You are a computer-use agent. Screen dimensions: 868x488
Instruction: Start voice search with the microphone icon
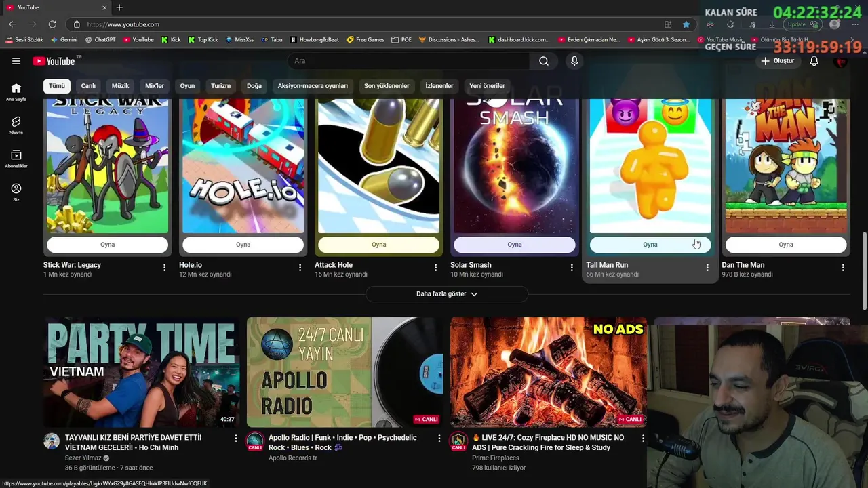(574, 61)
